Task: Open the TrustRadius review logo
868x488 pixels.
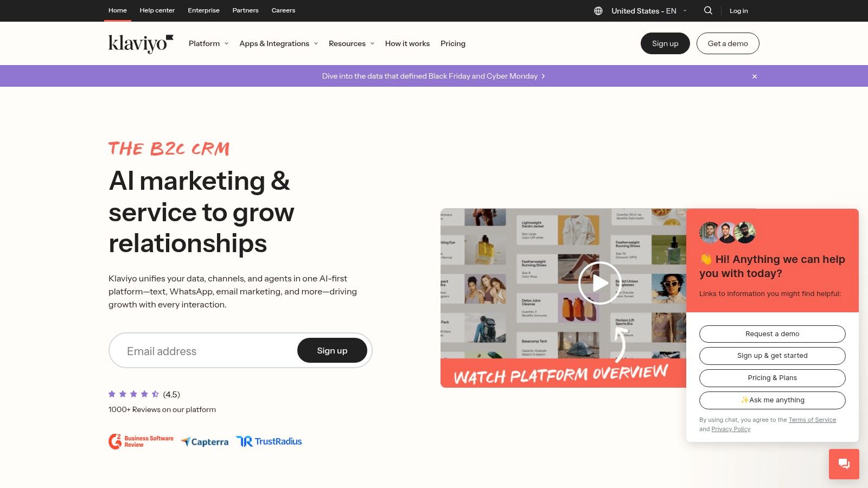Action: click(x=269, y=441)
